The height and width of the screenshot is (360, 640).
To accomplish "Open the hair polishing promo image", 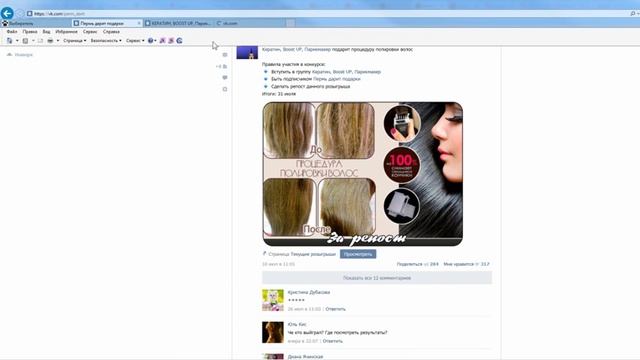I will click(x=362, y=174).
